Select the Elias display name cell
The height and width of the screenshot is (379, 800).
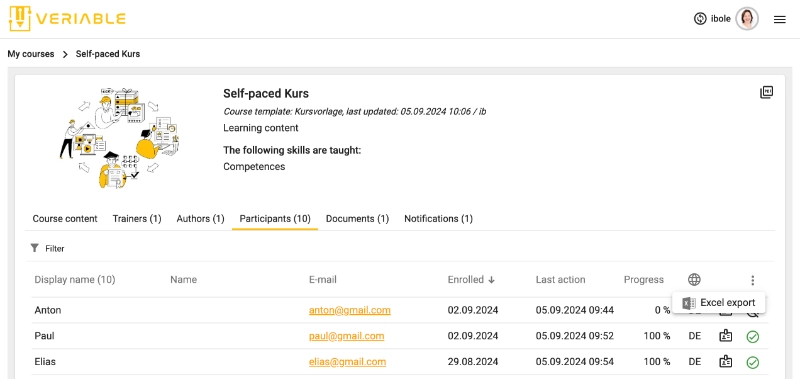(45, 362)
